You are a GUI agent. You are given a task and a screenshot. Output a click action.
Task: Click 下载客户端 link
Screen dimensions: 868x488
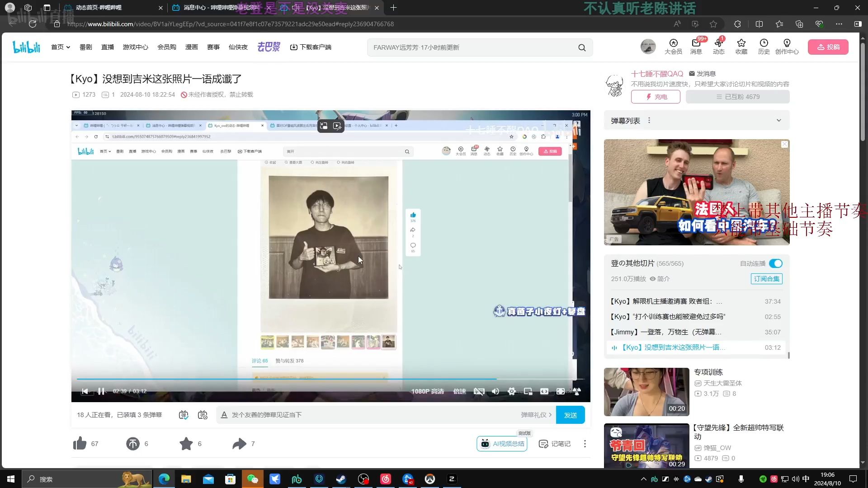pyautogui.click(x=311, y=47)
